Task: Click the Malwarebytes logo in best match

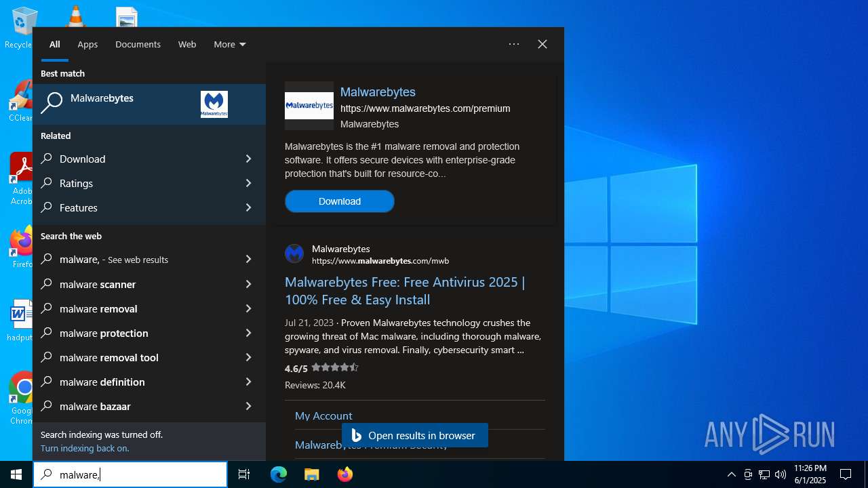Action: tap(214, 104)
